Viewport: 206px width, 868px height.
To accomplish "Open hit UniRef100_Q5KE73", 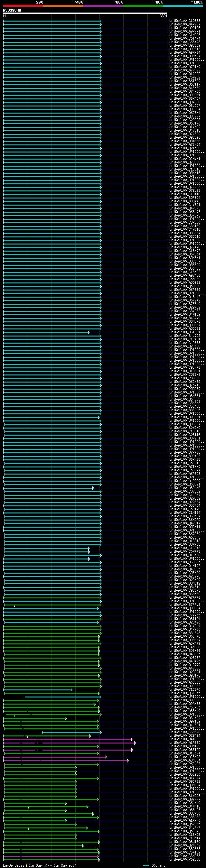I will [x=185, y=215].
